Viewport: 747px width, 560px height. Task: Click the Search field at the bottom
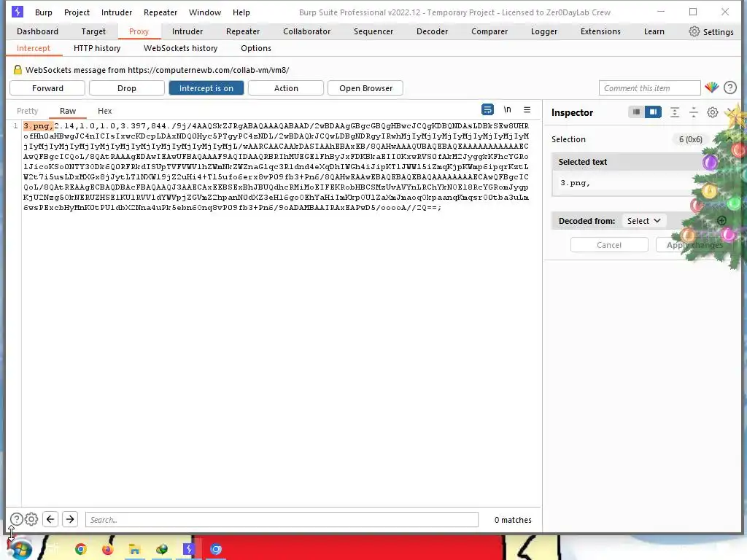282,519
